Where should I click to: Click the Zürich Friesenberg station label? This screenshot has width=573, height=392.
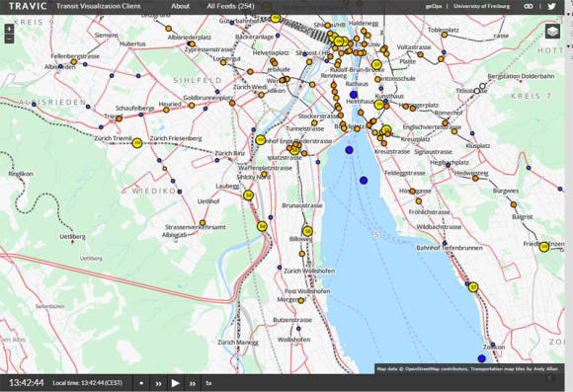click(176, 138)
